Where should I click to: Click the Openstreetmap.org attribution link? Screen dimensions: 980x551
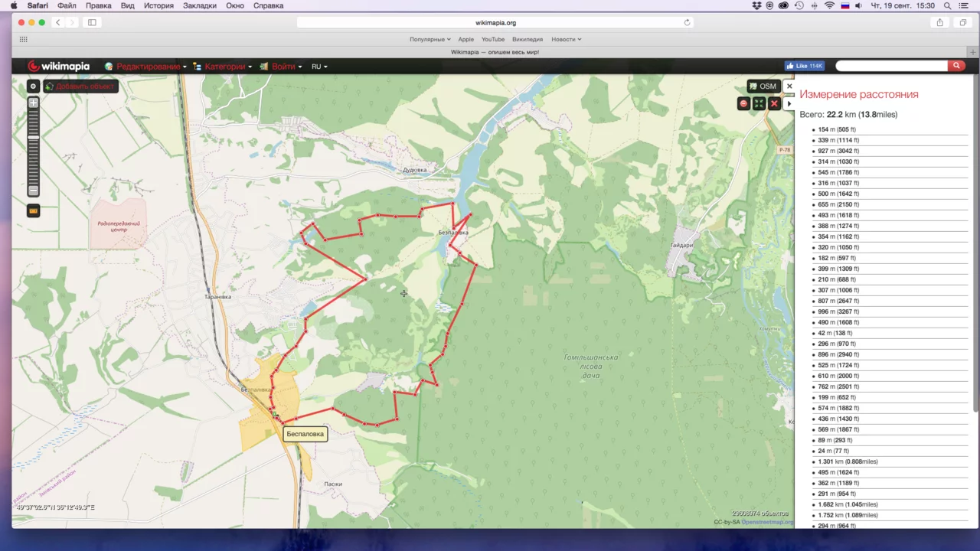767,522
